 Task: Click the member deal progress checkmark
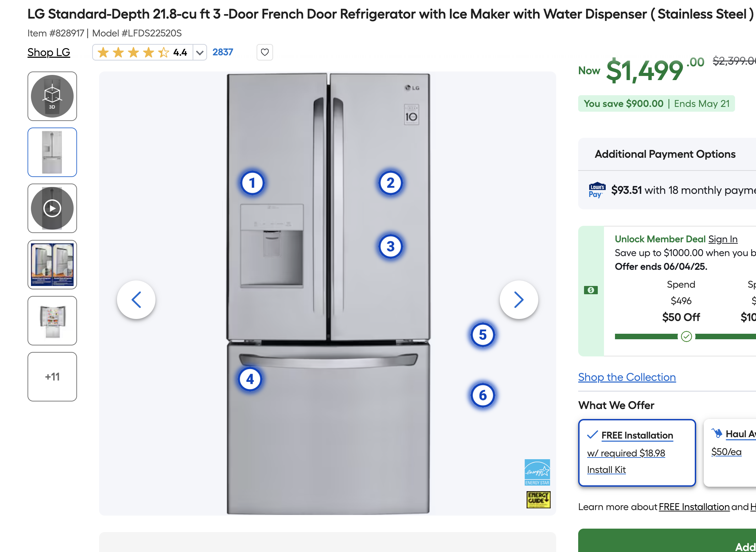click(x=687, y=336)
